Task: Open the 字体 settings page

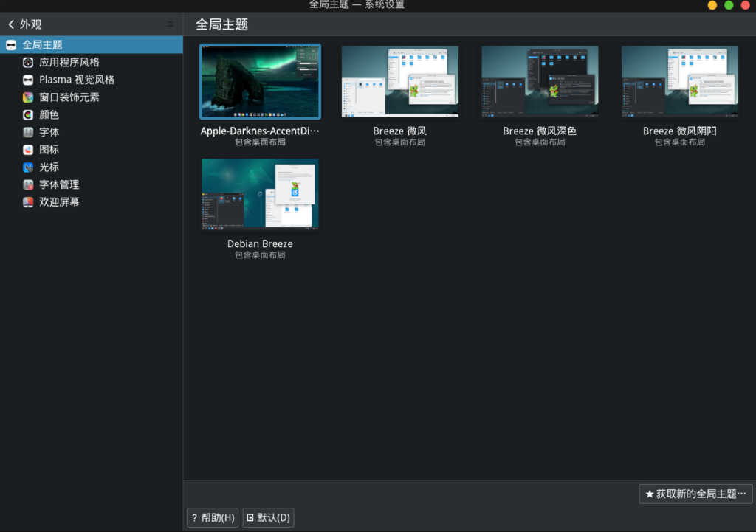Action: pyautogui.click(x=92, y=132)
